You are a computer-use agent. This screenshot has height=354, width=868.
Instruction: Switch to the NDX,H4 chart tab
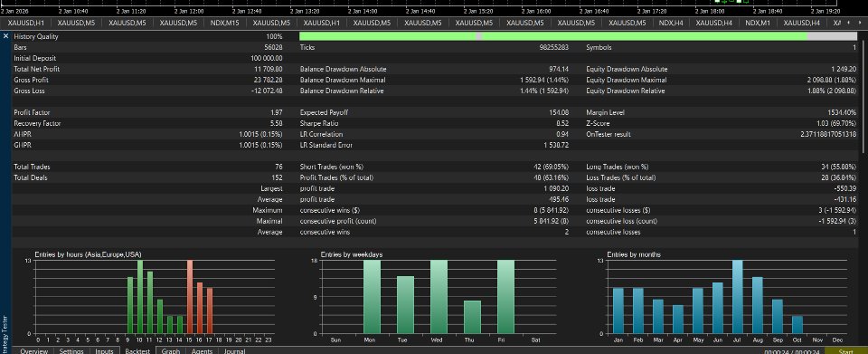point(672,23)
